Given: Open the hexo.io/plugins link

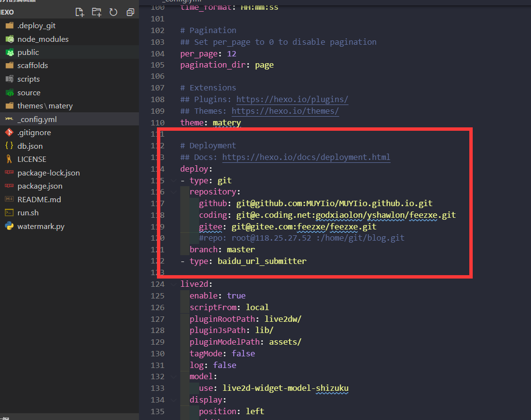Looking at the screenshot, I should pos(292,99).
